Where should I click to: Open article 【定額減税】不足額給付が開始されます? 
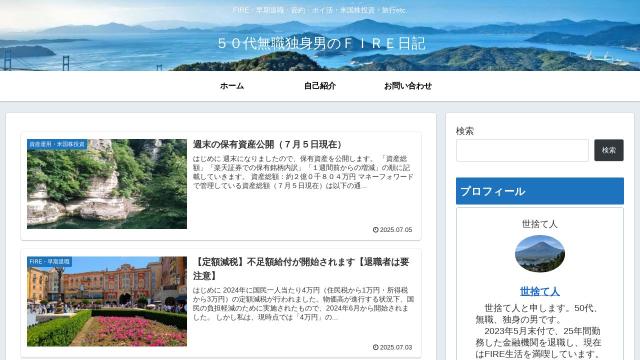301,269
